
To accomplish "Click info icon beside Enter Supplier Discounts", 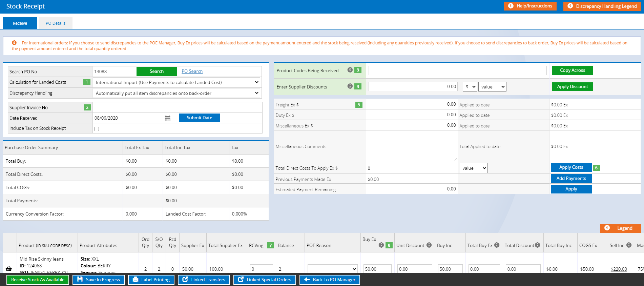I will [350, 86].
